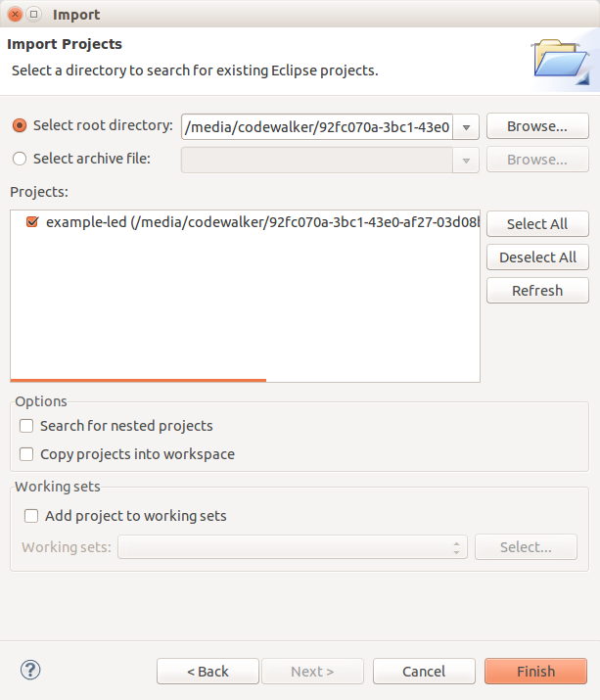Close the Import dialog window
Screen dimensions: 600x700
(x=16, y=15)
